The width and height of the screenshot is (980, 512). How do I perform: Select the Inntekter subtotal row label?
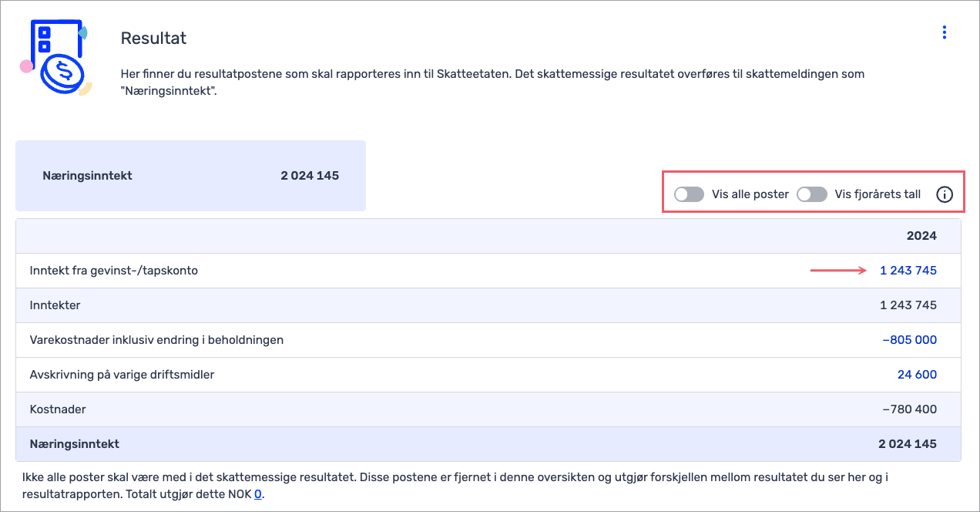[55, 305]
